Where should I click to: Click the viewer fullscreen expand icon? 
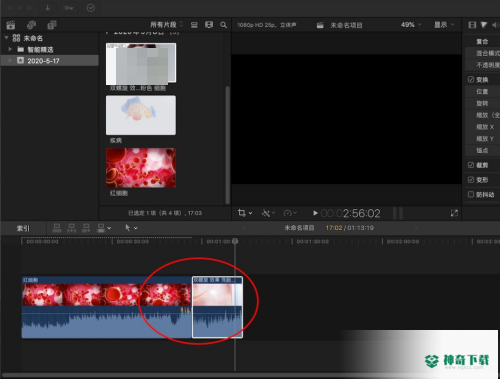454,213
